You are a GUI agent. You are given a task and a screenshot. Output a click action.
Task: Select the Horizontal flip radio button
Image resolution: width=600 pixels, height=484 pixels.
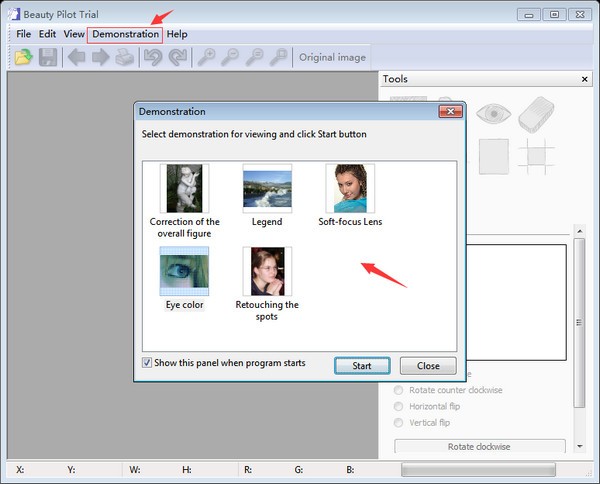(400, 407)
